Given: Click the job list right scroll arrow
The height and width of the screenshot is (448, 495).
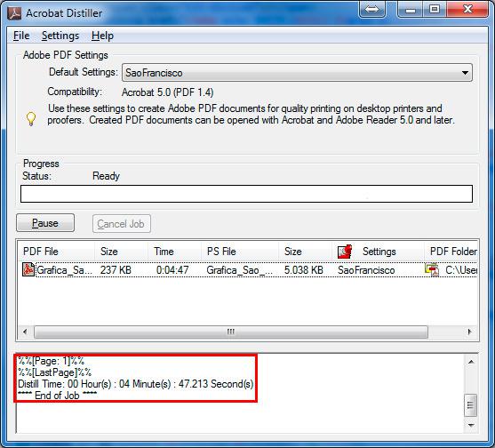Looking at the screenshot, I should click(470, 332).
